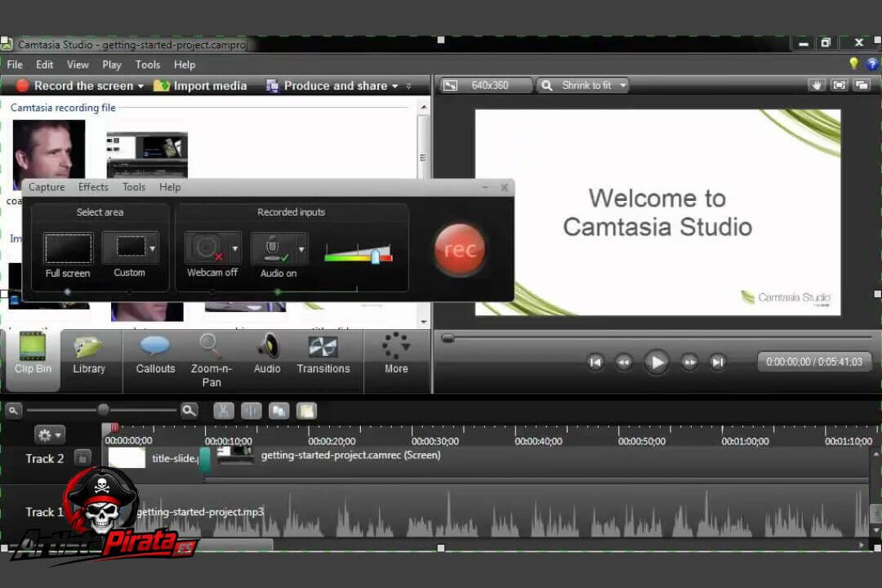Click the step backward rewind button
Viewport: 882px width, 588px height.
click(623, 363)
